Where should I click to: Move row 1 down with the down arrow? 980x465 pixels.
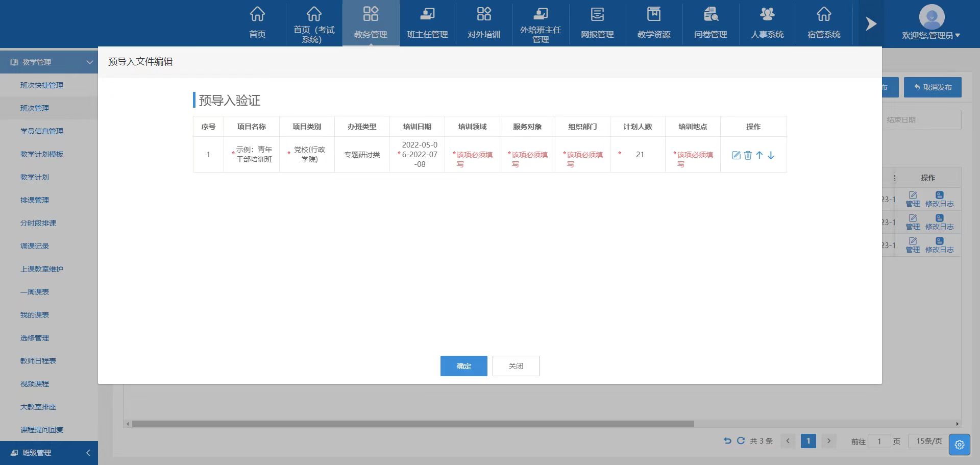click(x=771, y=155)
